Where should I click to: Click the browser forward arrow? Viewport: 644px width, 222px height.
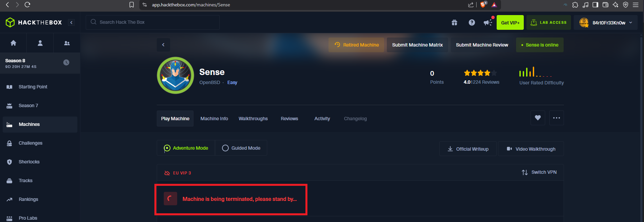tap(17, 5)
